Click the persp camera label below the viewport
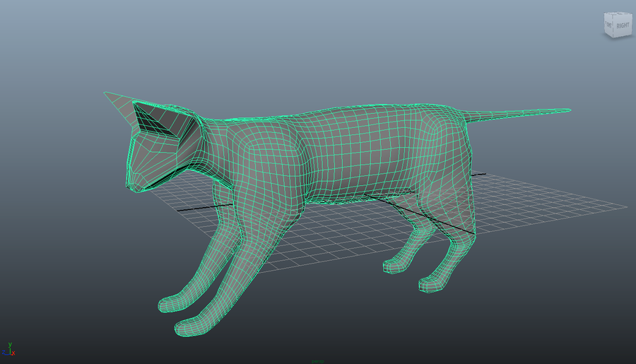The image size is (636, 364). [317, 361]
